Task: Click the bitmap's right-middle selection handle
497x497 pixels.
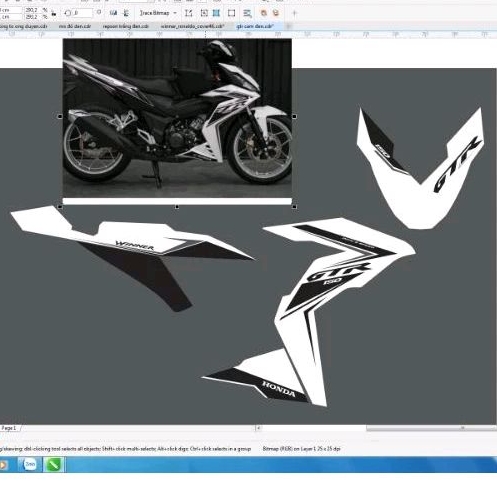Action: tap(294, 116)
